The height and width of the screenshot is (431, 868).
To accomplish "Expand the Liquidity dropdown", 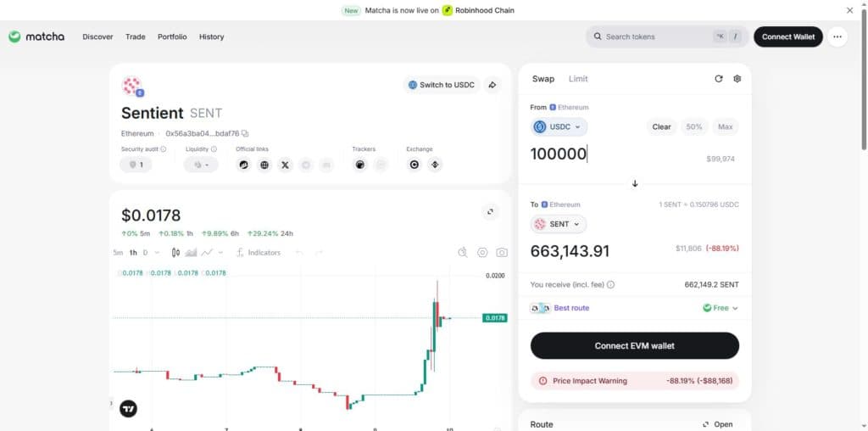I will pos(201,165).
